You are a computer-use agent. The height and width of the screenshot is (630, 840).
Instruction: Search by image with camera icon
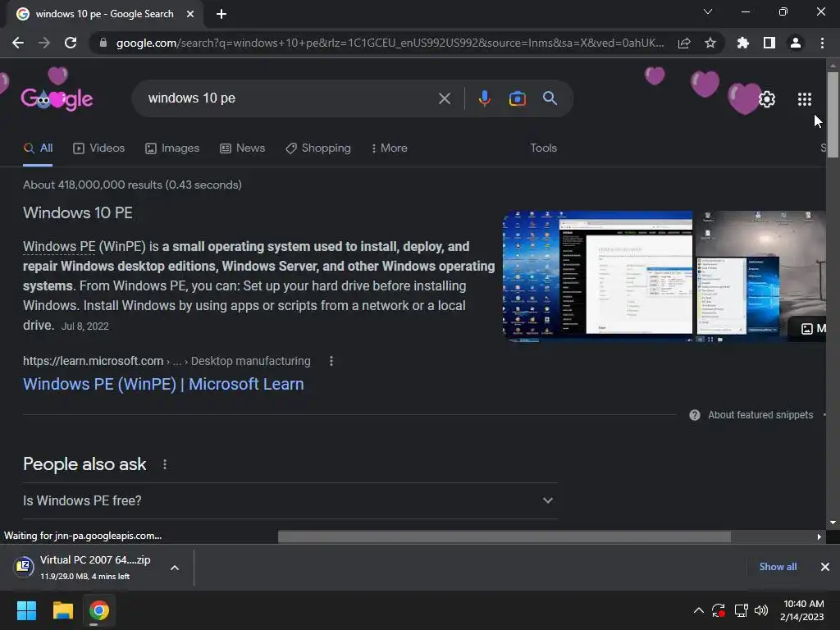click(518, 98)
